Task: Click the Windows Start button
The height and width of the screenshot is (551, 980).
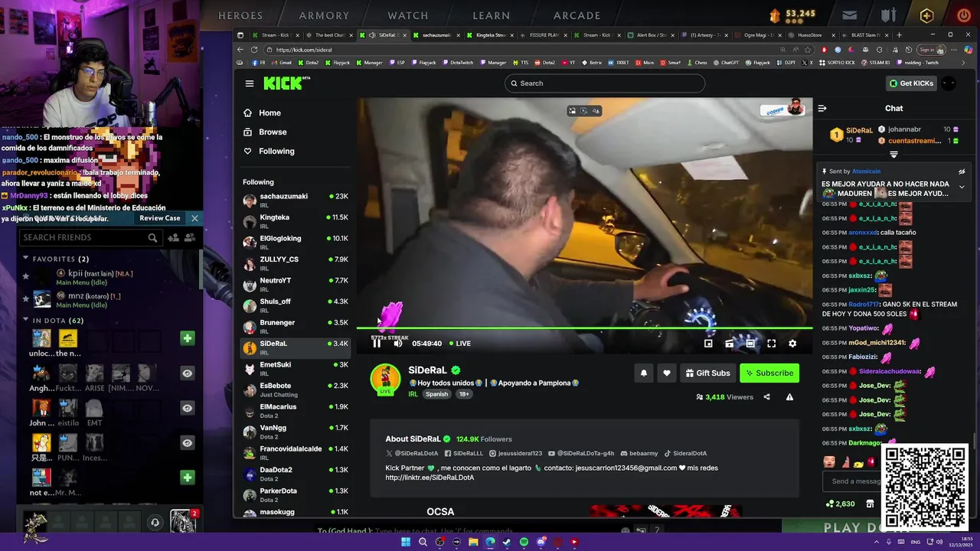Action: click(x=406, y=542)
